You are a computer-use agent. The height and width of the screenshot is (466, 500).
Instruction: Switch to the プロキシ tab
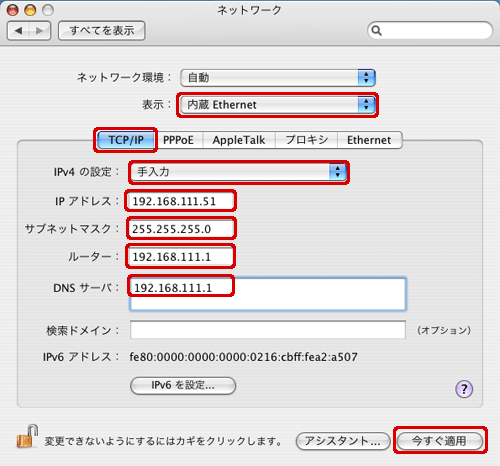pos(307,140)
